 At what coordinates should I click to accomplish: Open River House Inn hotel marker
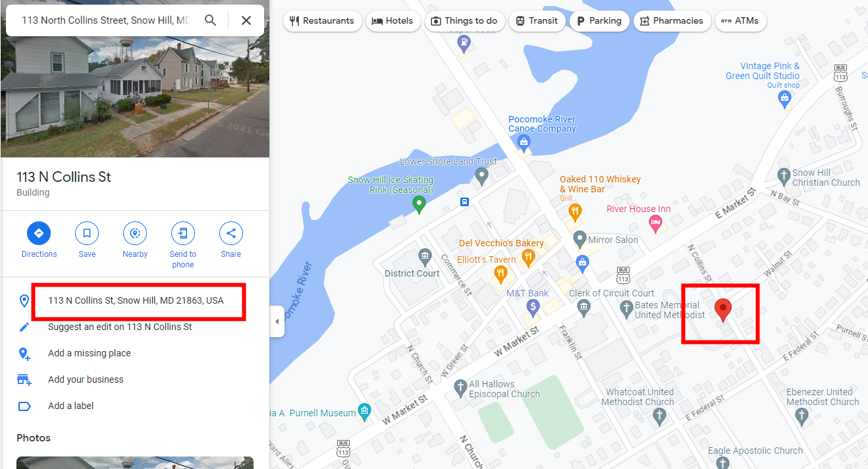[655, 224]
